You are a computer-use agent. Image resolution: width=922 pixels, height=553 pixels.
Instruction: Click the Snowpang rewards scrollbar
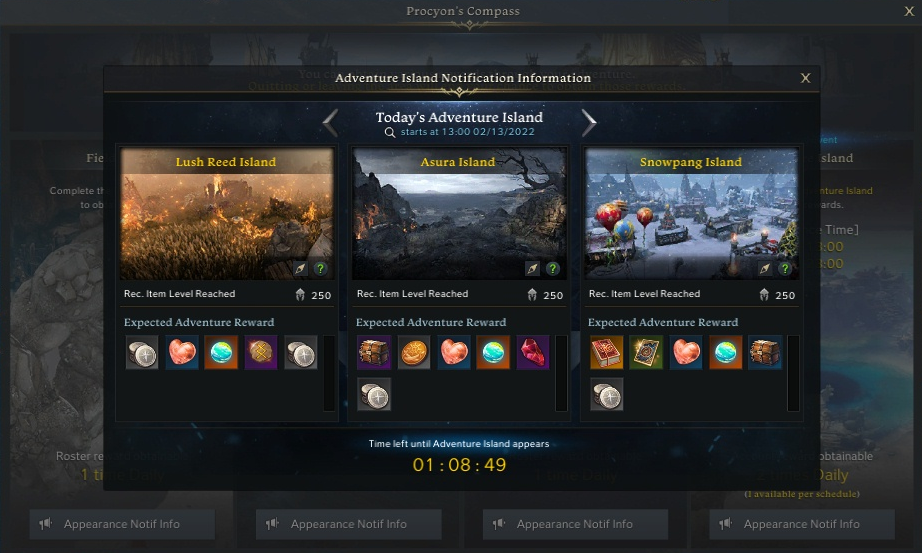pos(794,373)
